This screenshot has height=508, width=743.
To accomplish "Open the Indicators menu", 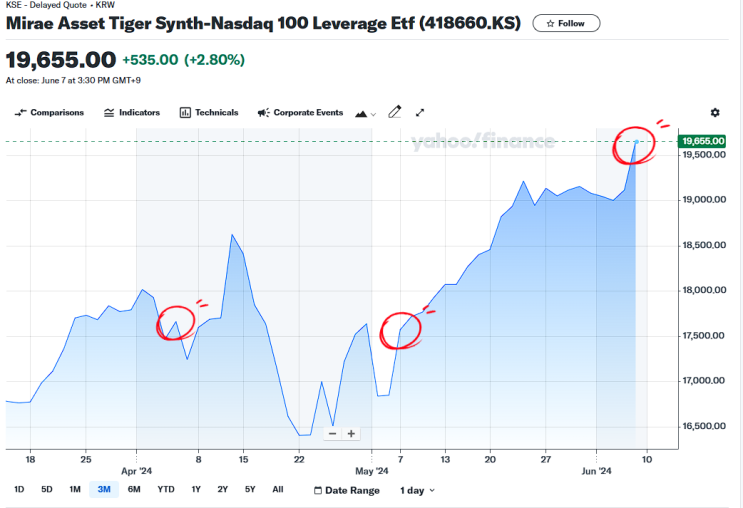I will pyautogui.click(x=132, y=113).
